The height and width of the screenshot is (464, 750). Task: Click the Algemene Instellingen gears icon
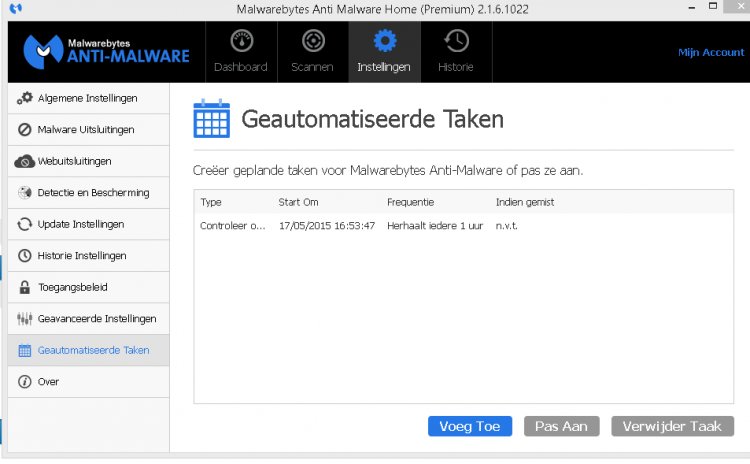(x=25, y=98)
